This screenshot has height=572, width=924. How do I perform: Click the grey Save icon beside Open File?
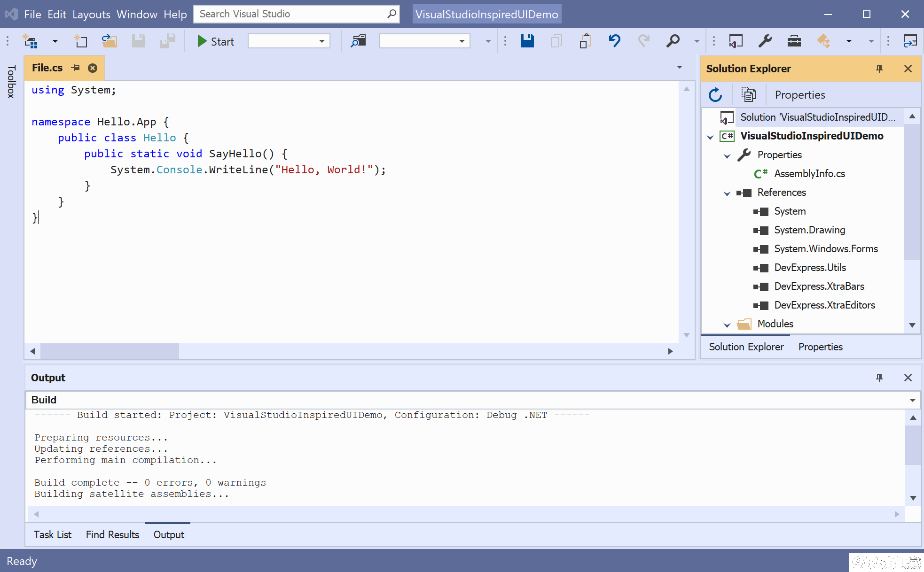click(x=138, y=41)
